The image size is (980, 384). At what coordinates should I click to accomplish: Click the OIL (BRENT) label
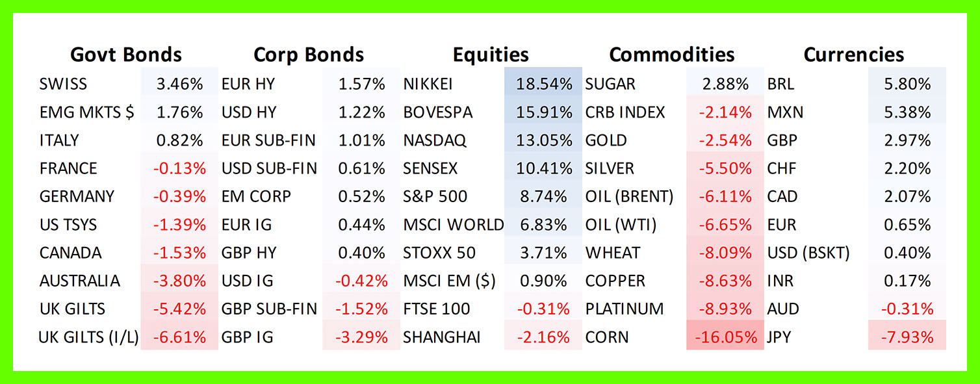point(629,196)
